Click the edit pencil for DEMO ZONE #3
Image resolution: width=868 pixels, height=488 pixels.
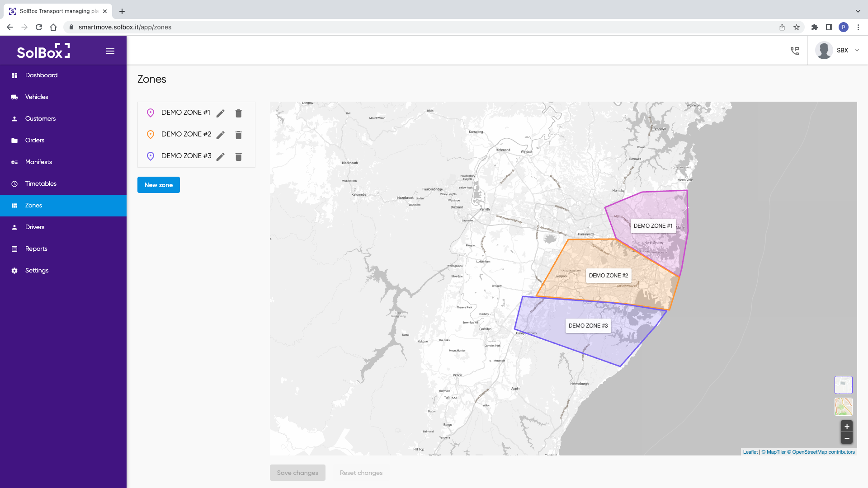[x=221, y=157]
